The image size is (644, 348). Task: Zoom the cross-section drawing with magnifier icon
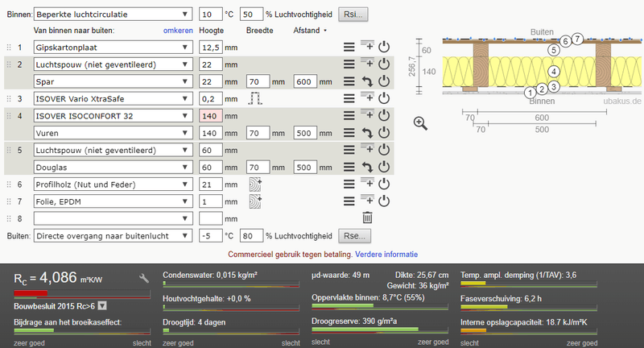coord(420,123)
